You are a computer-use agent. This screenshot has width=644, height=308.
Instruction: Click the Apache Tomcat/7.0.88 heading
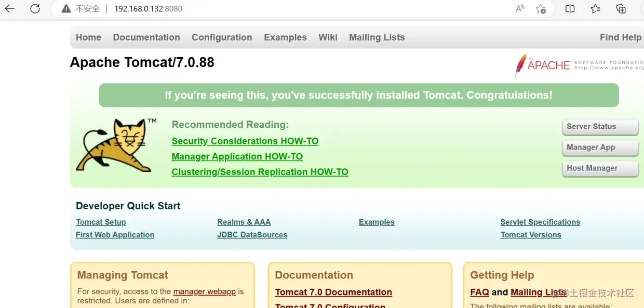(142, 62)
